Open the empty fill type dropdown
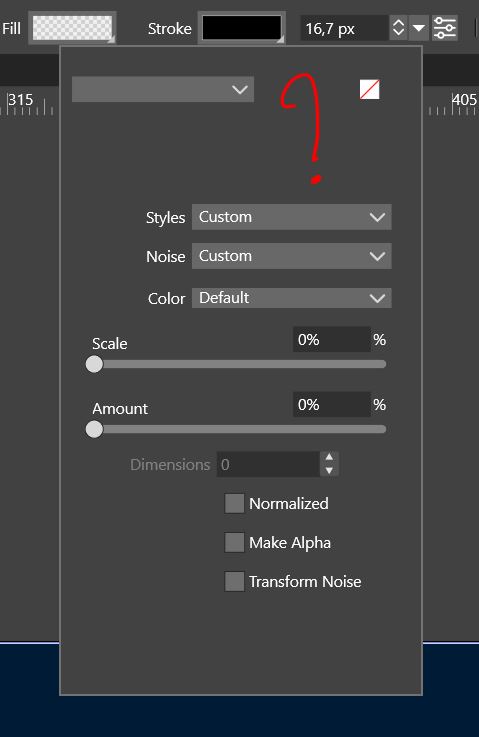The height and width of the screenshot is (737, 479). tap(163, 89)
